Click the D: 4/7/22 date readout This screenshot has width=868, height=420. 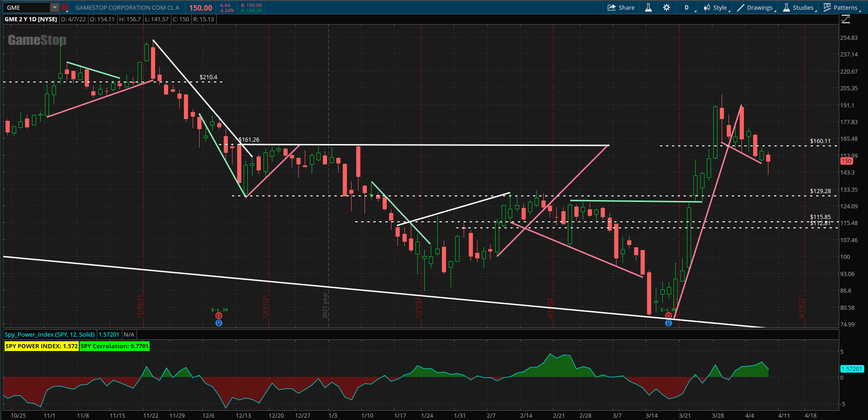click(74, 19)
